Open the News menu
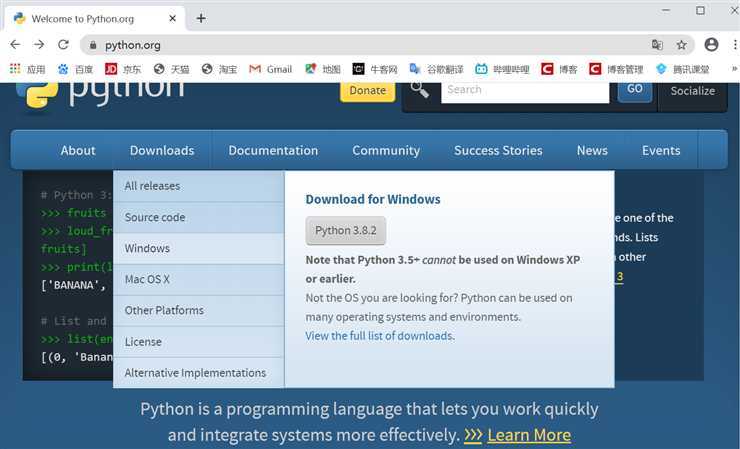 pyautogui.click(x=592, y=150)
